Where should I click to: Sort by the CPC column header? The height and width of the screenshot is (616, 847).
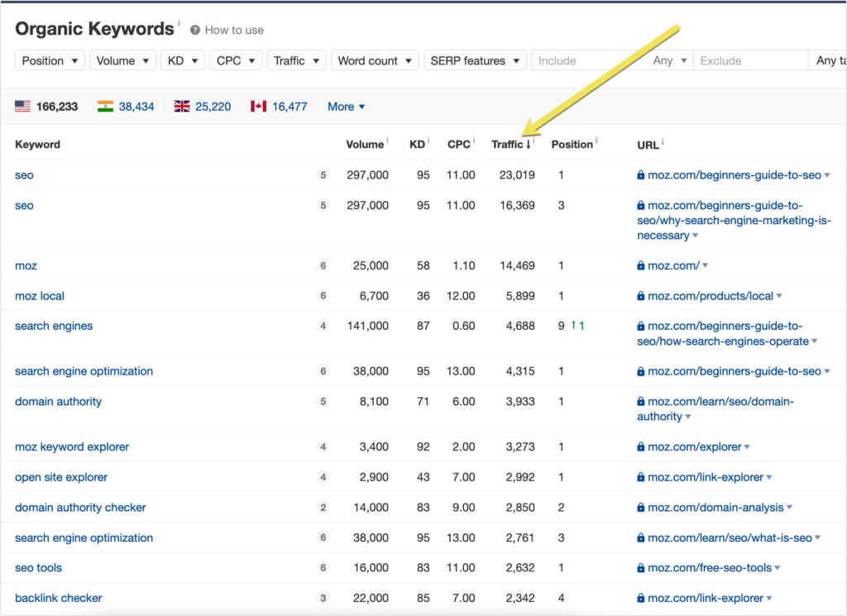(x=458, y=145)
